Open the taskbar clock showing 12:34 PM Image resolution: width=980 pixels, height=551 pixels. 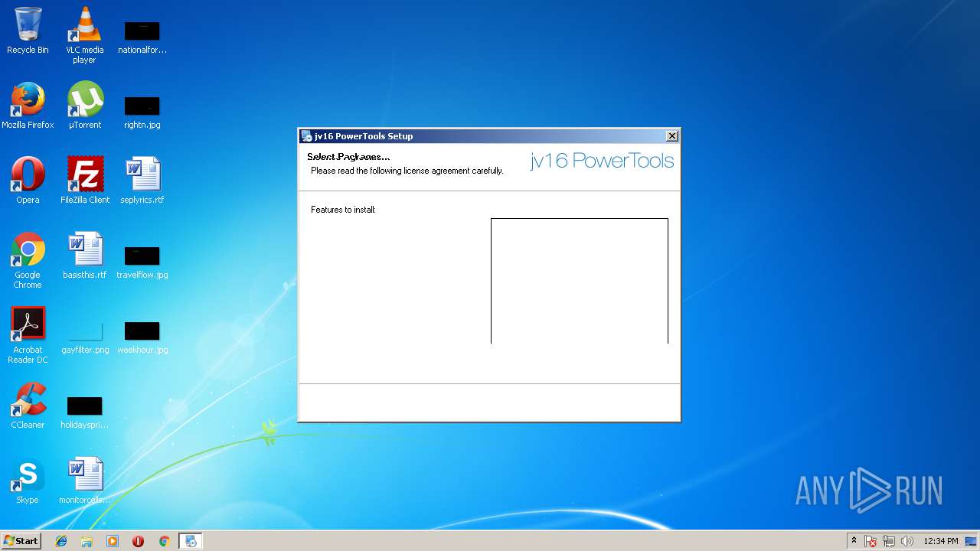(x=940, y=541)
